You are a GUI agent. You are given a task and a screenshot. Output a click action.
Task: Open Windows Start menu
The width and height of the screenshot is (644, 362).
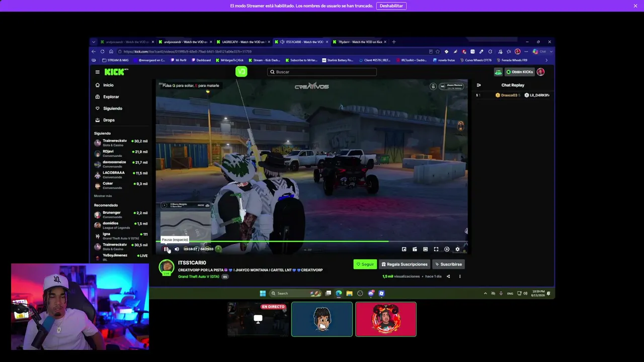coord(263,293)
